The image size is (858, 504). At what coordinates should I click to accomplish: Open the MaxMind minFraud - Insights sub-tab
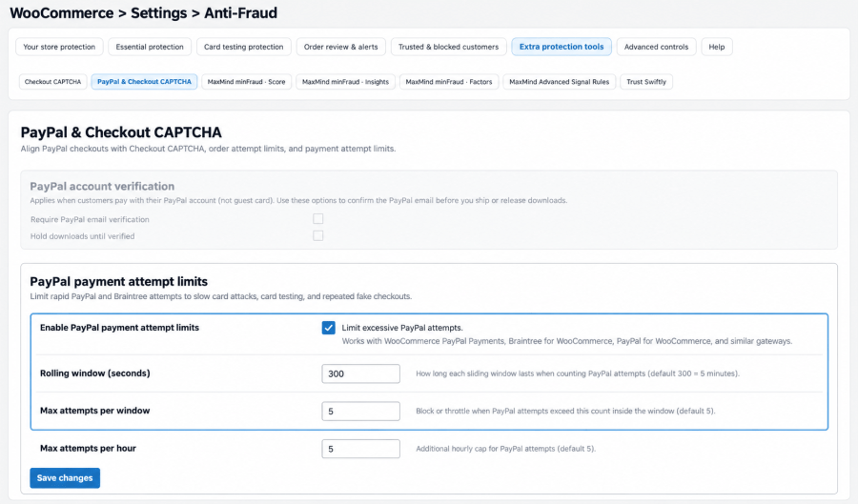click(x=345, y=82)
